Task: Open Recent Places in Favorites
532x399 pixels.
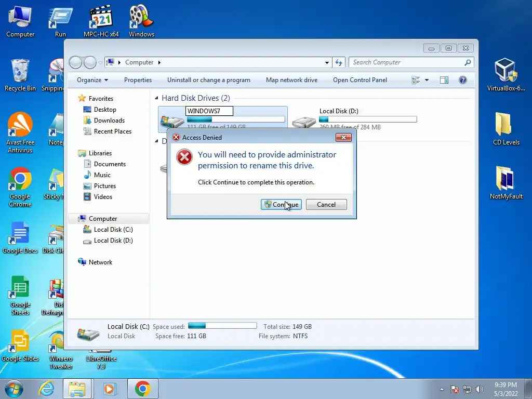Action: pos(112,131)
